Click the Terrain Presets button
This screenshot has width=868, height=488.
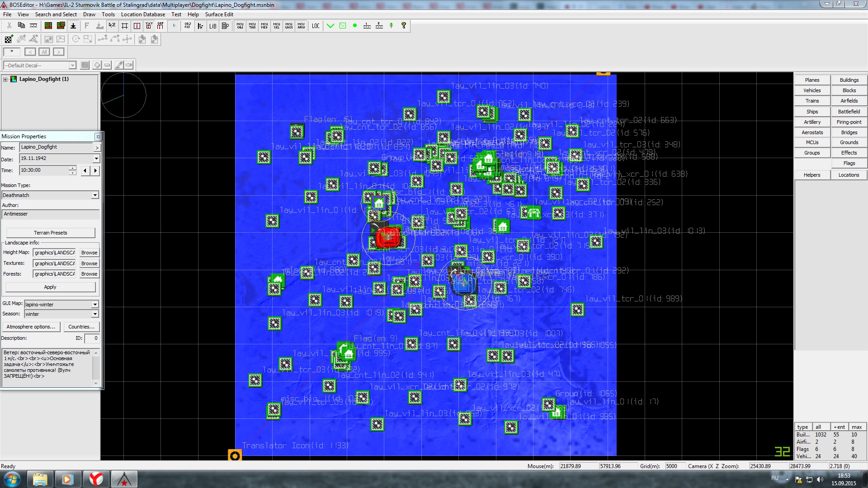(x=51, y=233)
